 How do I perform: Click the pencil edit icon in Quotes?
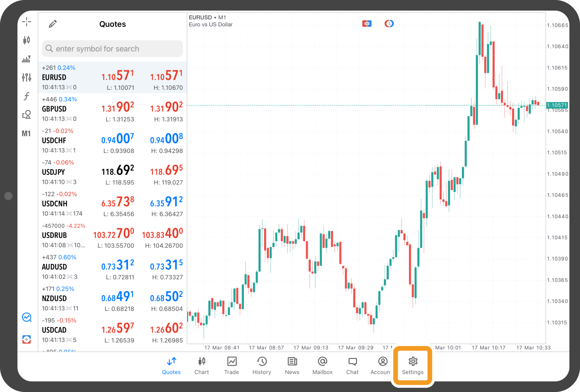pyautogui.click(x=53, y=24)
